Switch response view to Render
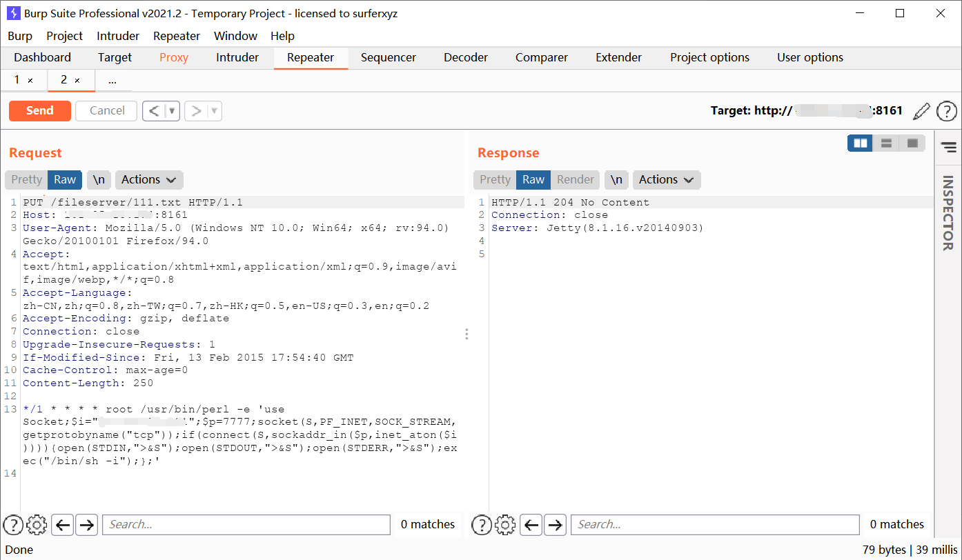 point(576,180)
